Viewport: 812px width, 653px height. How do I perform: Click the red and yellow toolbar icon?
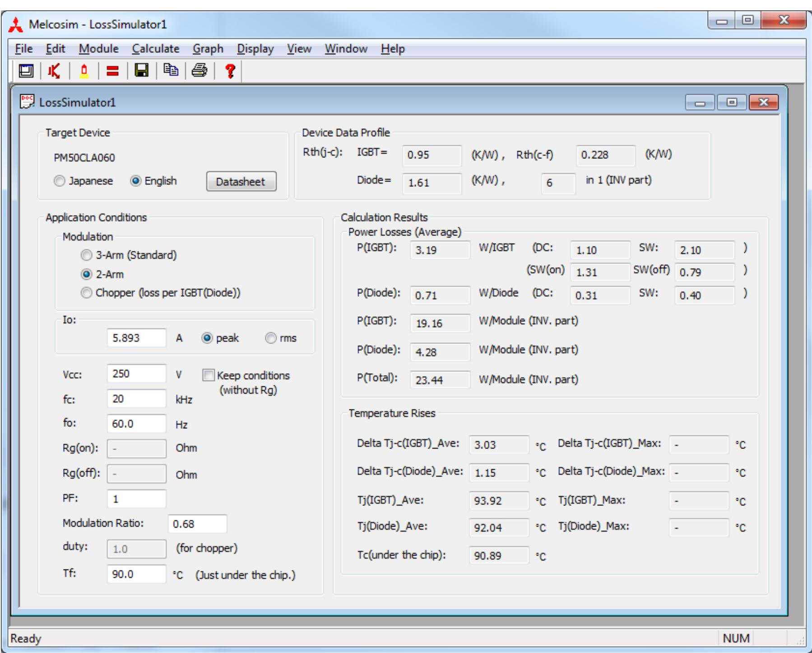point(84,71)
